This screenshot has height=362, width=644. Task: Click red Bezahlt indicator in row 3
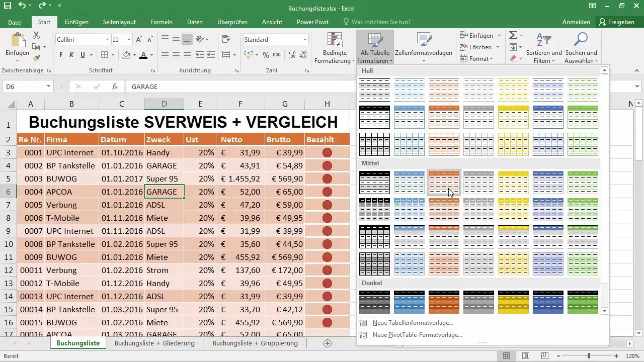coord(327,152)
